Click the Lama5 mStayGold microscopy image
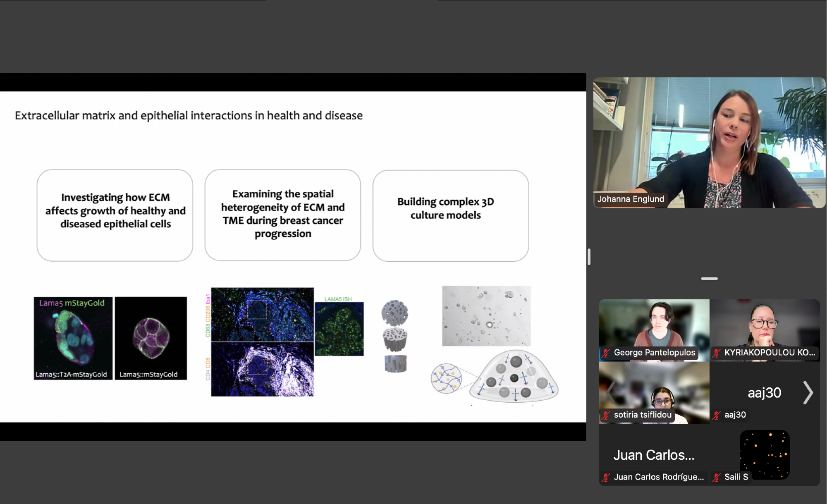Viewport: 827px width, 504px height. coord(73,338)
